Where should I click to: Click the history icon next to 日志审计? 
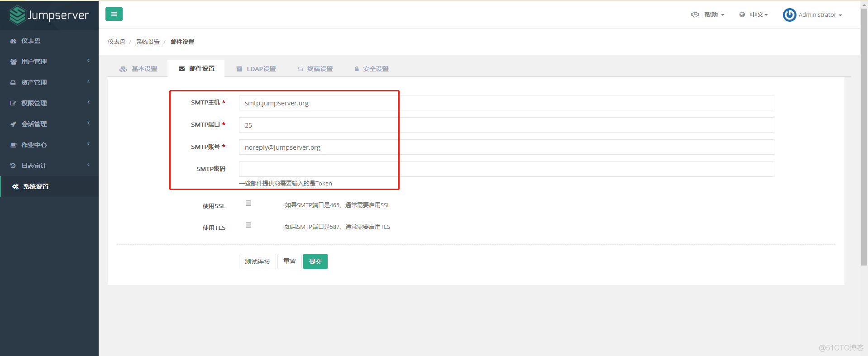(x=13, y=166)
